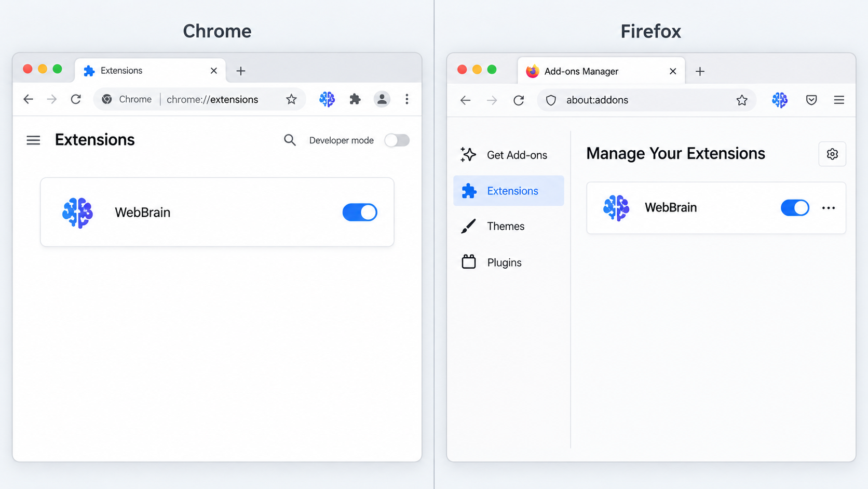Reload the page in Chrome

[76, 99]
